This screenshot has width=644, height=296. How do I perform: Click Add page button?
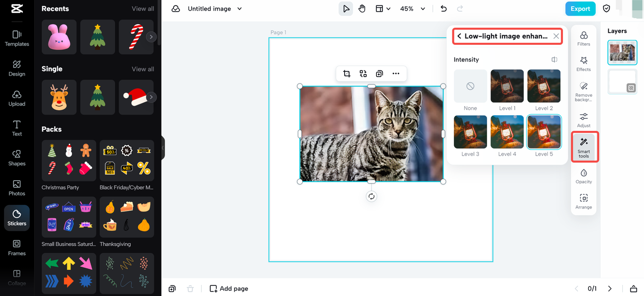[x=229, y=288]
